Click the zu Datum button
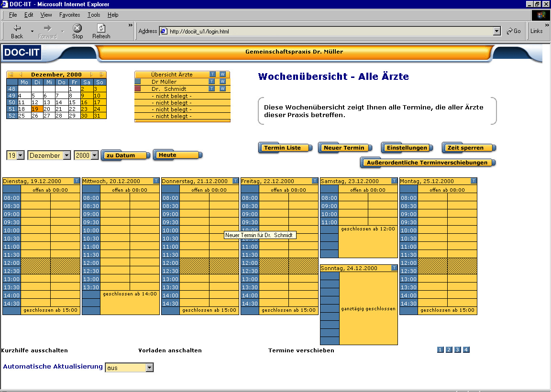 coord(125,155)
